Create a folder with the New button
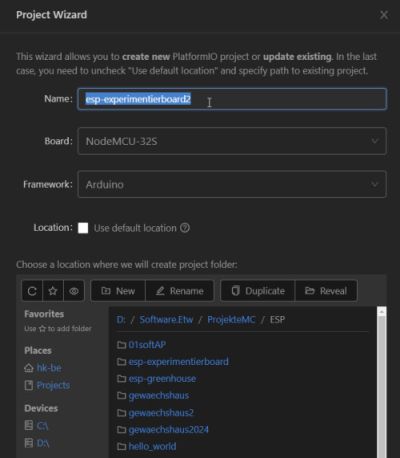This screenshot has height=458, width=400. pos(118,291)
